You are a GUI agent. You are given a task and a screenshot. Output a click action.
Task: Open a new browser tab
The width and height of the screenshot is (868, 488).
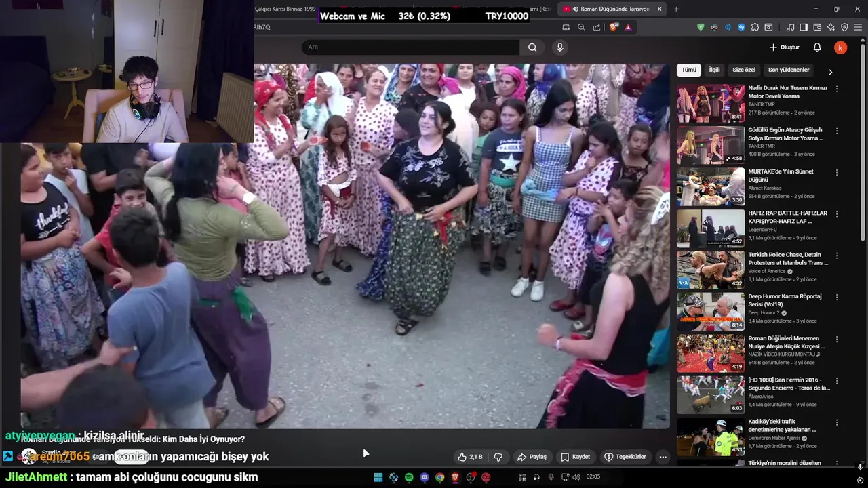(676, 9)
